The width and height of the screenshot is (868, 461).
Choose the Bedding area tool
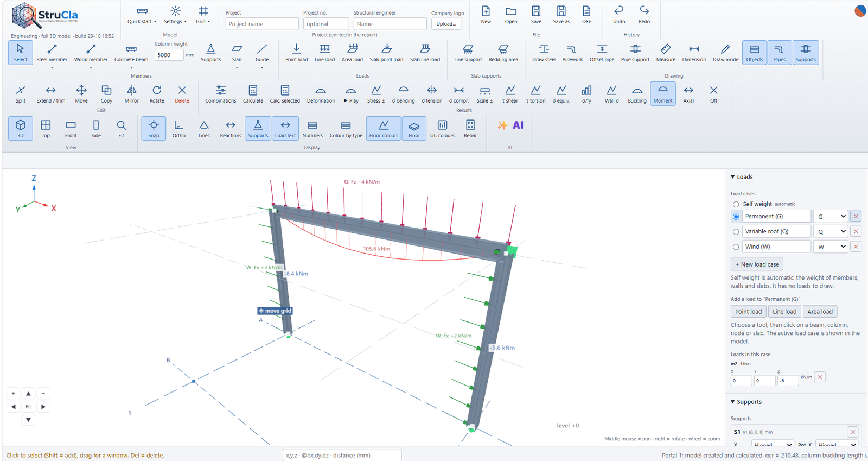503,53
